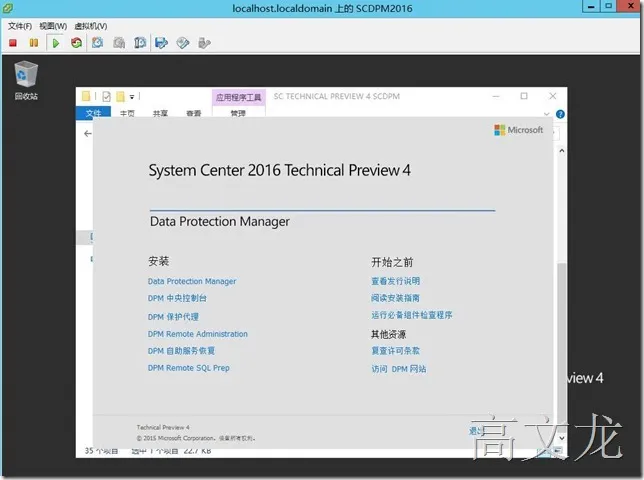Viewport: 644px width, 480px height.
Task: Select the 主页 ribbon tab
Action: pyautogui.click(x=127, y=113)
